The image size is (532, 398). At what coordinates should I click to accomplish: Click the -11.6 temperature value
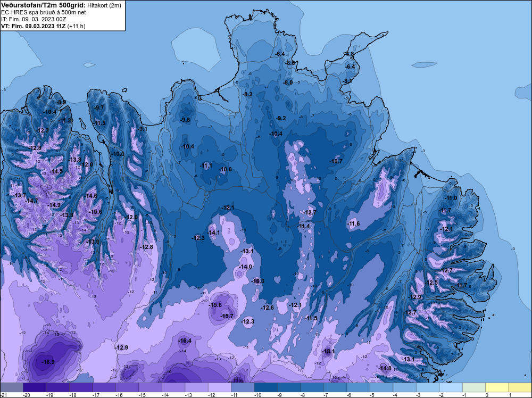tap(354, 223)
